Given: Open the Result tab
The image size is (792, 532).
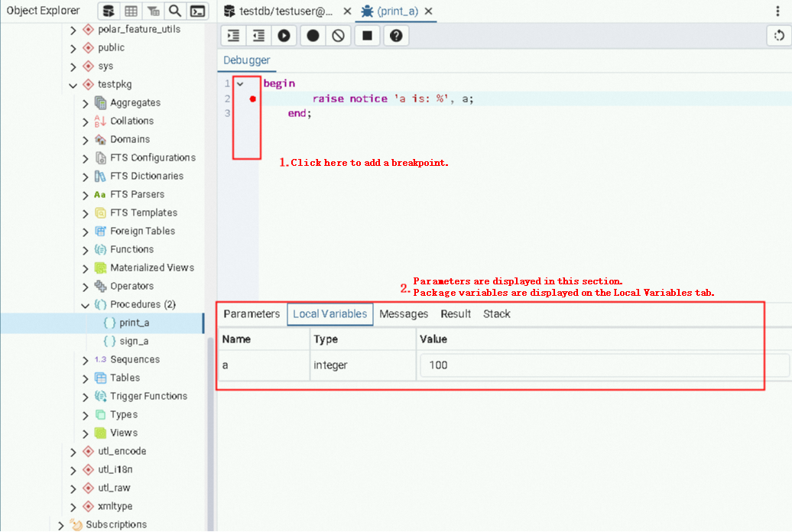Looking at the screenshot, I should click(456, 313).
